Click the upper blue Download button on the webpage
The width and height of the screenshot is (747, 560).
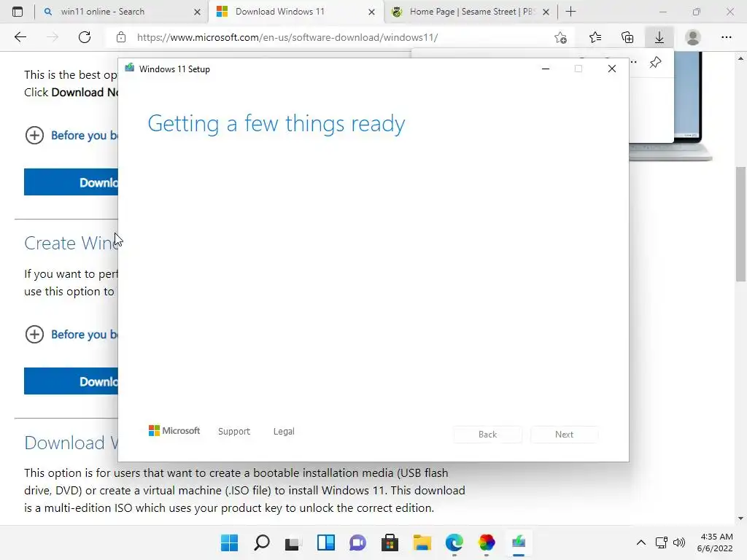(x=71, y=182)
